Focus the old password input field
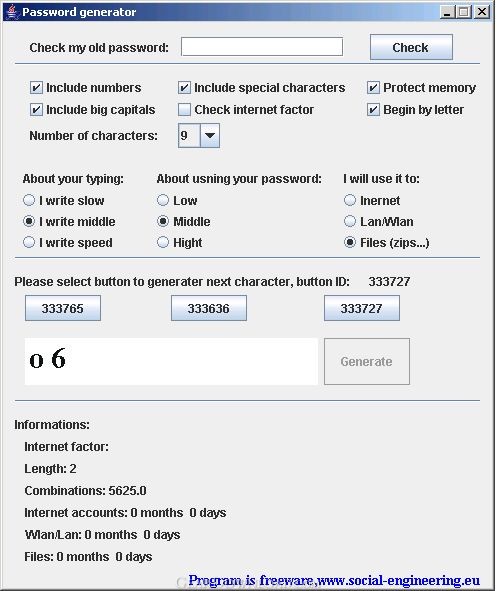Screen dimensions: 497x591 [x=262, y=47]
